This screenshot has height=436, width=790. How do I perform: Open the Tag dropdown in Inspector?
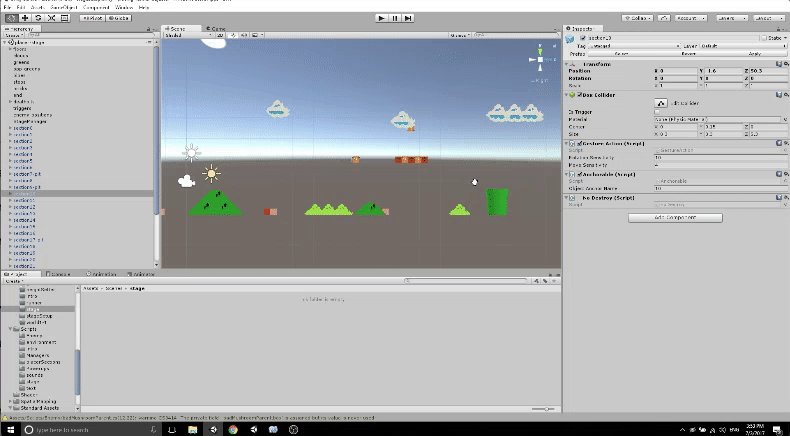(634, 46)
